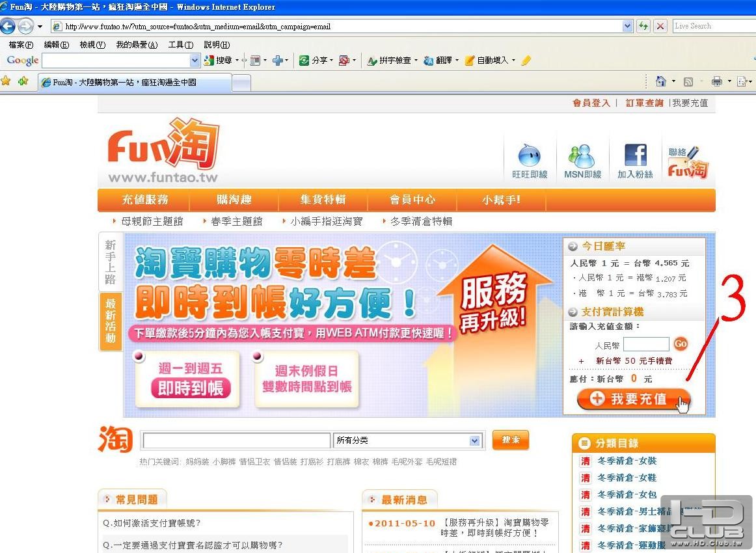Click the 冬季清倉特輯 link
Viewport: 756px width, 553px height.
pos(422,221)
